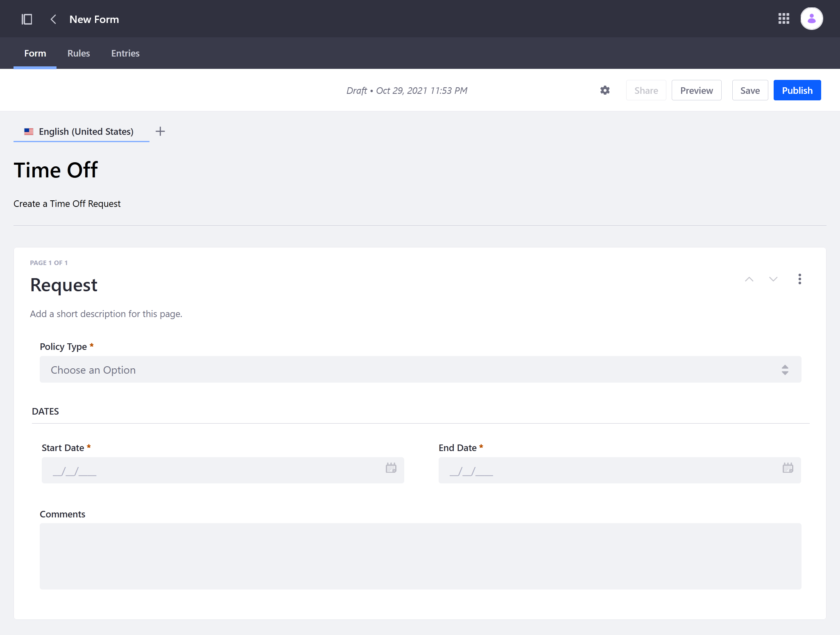Click the Save button
This screenshot has height=635, width=840.
[749, 90]
